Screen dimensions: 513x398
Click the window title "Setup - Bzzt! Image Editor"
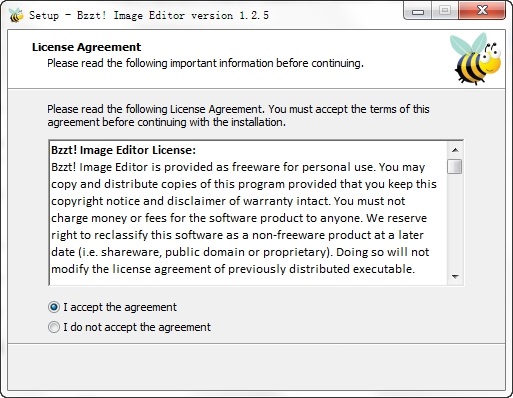(x=107, y=15)
